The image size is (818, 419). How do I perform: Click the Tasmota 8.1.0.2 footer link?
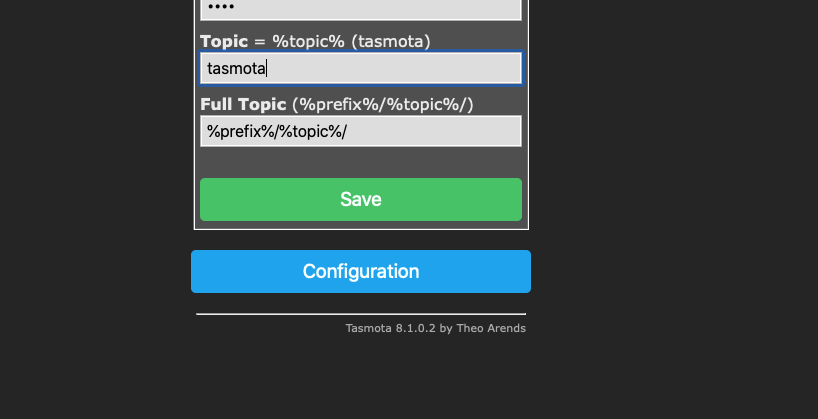390,328
